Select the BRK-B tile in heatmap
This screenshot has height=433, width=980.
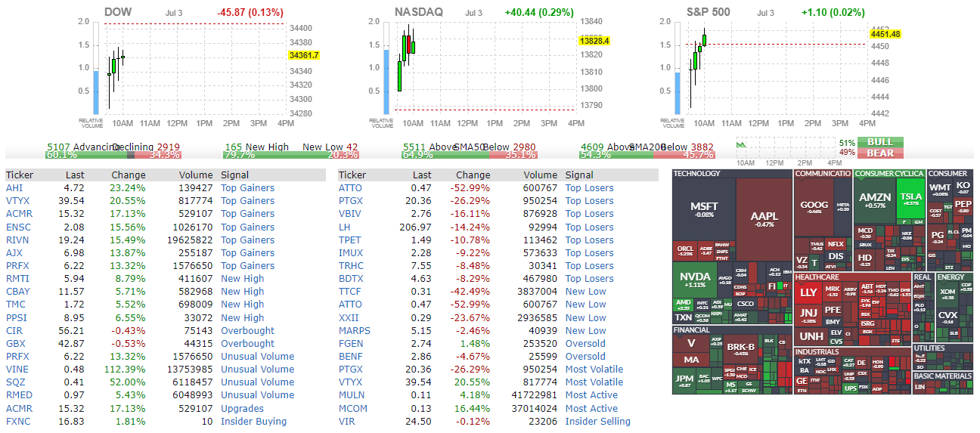pyautogui.click(x=741, y=349)
